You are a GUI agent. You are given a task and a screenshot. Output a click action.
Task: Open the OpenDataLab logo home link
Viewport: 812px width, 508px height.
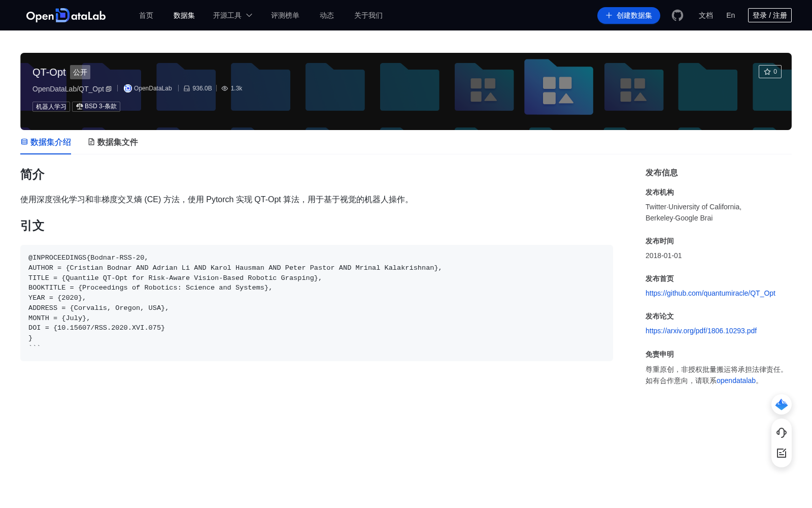click(66, 15)
